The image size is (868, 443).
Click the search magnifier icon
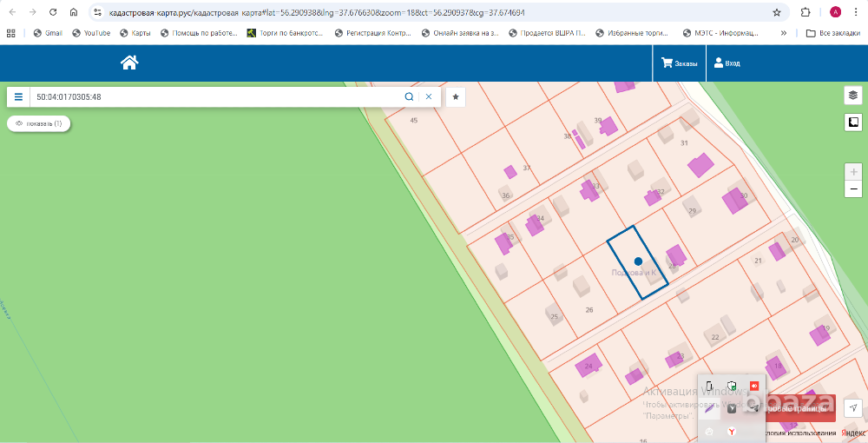click(x=409, y=97)
